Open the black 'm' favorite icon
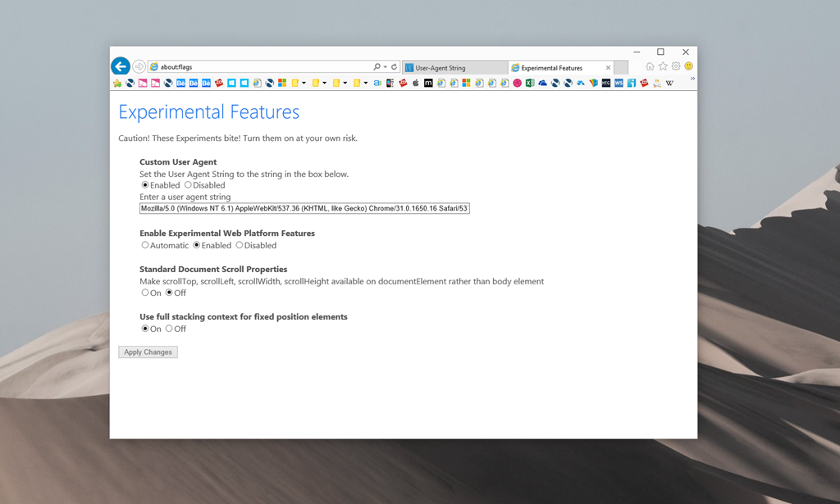Viewport: 840px width, 504px height. [x=428, y=83]
